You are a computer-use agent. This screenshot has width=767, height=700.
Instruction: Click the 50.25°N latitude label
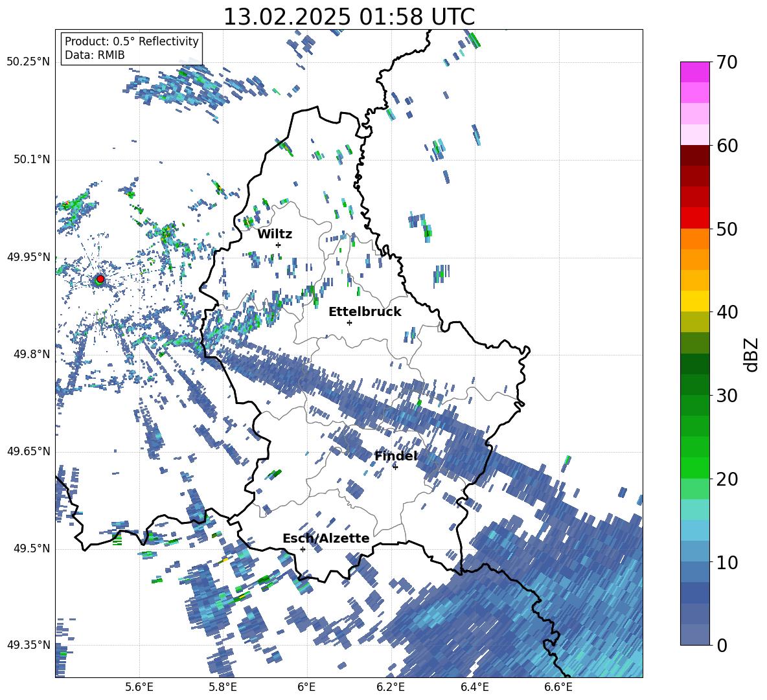29,62
